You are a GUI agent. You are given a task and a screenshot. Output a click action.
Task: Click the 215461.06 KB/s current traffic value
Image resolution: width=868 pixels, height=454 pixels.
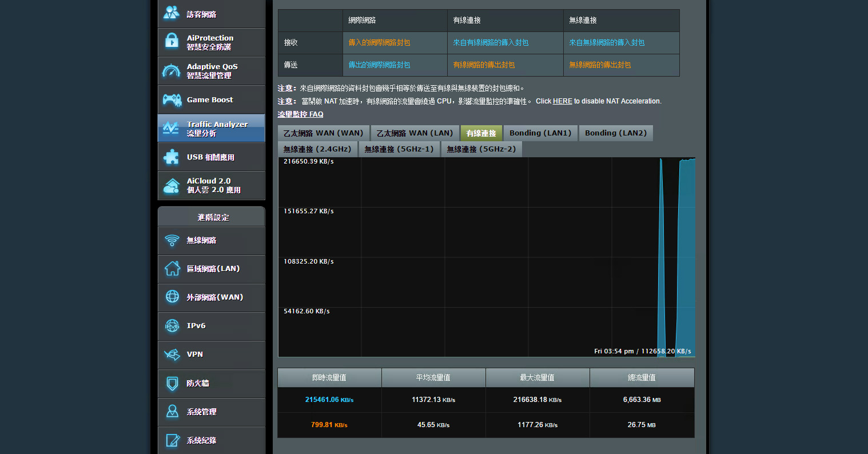[x=329, y=400]
